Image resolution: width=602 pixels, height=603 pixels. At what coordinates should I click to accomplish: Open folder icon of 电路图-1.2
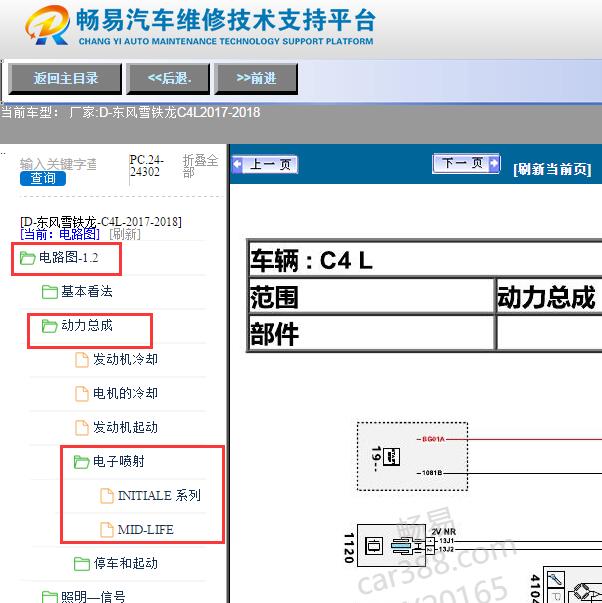tap(28, 258)
